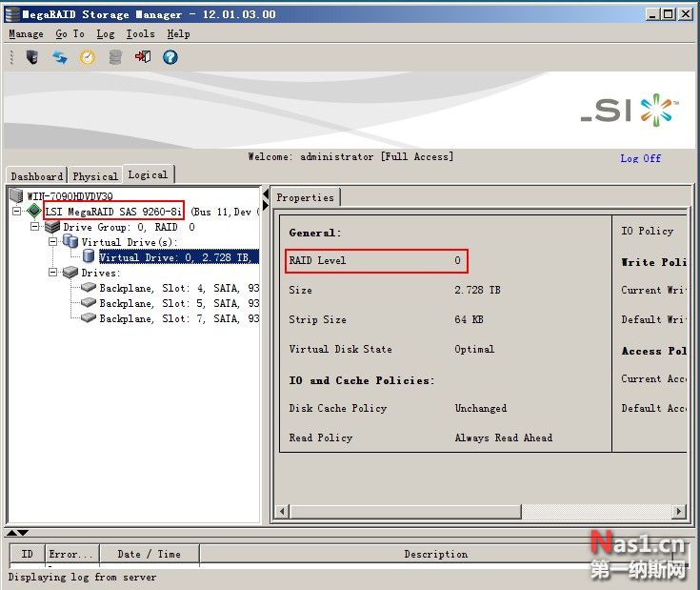Open the Help menu
Screen dimensions: 700x590
pyautogui.click(x=179, y=34)
